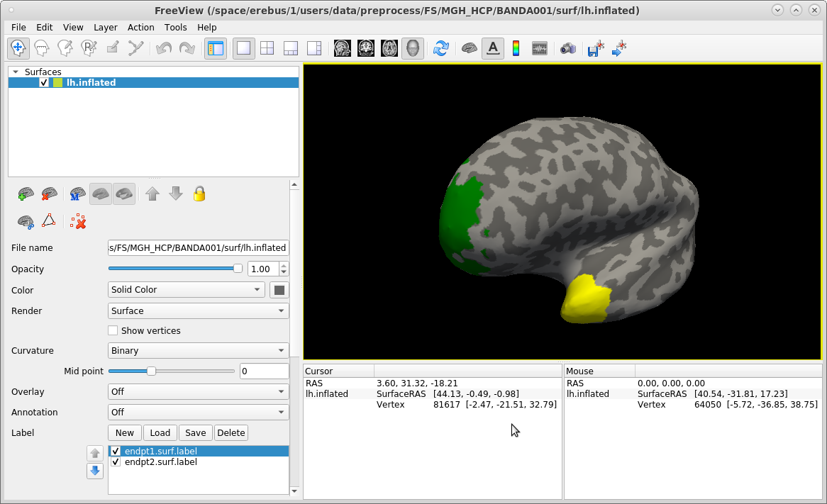The width and height of the screenshot is (827, 504).
Task: Enable the Show vertices checkbox
Action: click(x=113, y=330)
